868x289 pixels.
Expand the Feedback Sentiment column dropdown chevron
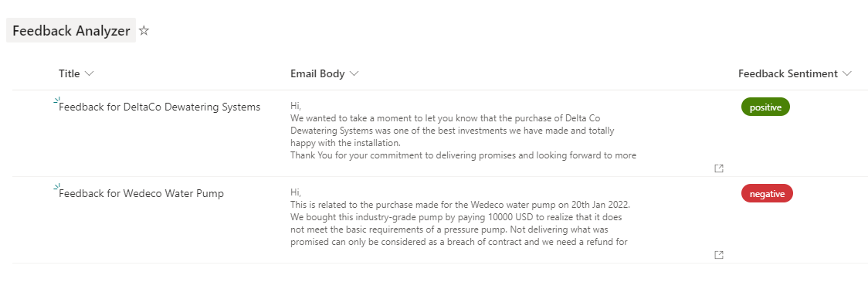coord(846,73)
